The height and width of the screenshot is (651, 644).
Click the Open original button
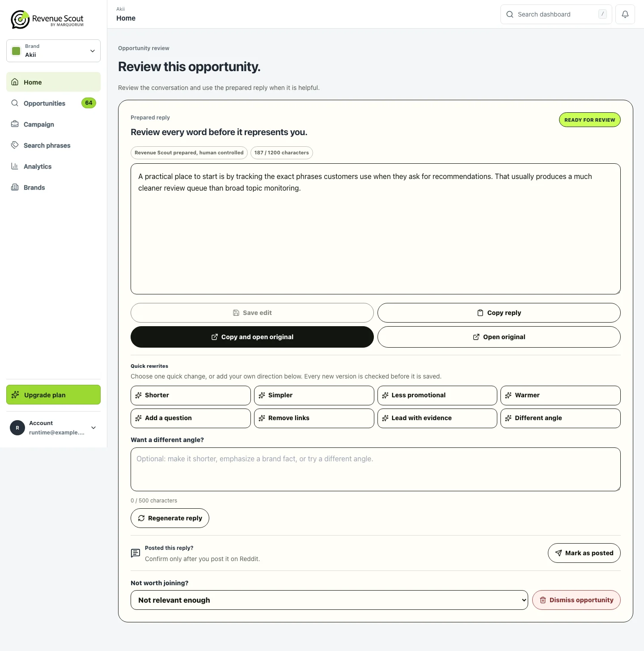click(499, 337)
